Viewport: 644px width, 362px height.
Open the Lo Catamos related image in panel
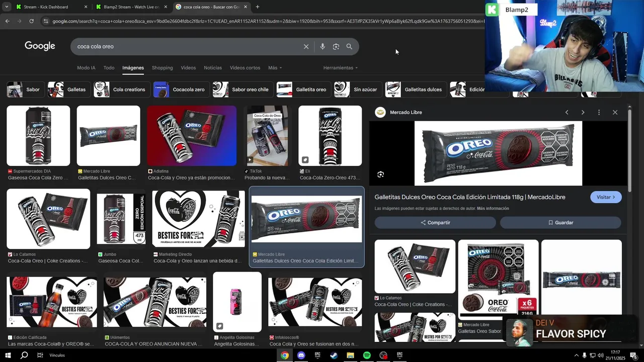[415, 266]
